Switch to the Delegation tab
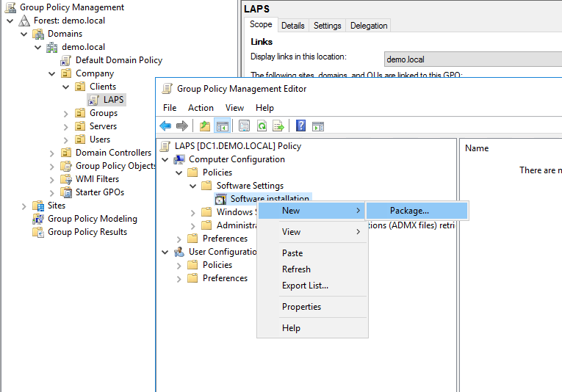562x392 pixels. (369, 26)
